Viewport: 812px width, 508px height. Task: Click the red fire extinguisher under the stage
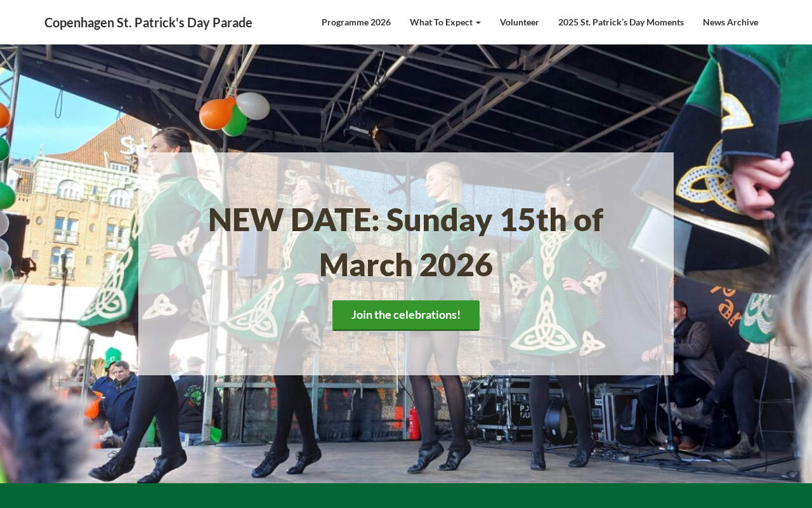click(414, 424)
